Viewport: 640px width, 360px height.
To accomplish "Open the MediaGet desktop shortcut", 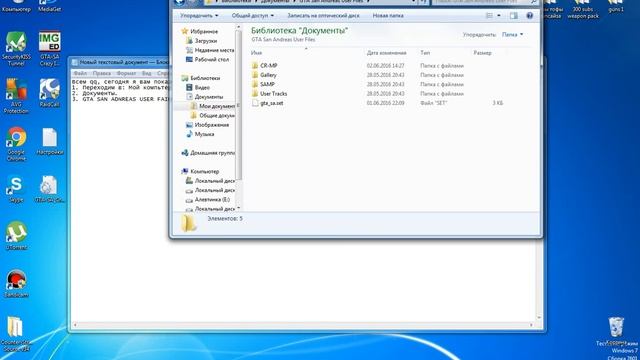I will [50, 6].
